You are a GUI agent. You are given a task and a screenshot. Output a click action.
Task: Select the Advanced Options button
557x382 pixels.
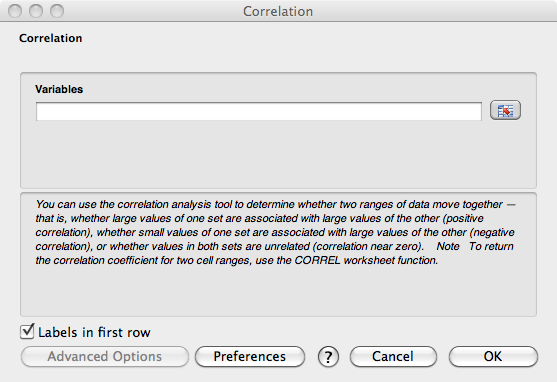105,356
